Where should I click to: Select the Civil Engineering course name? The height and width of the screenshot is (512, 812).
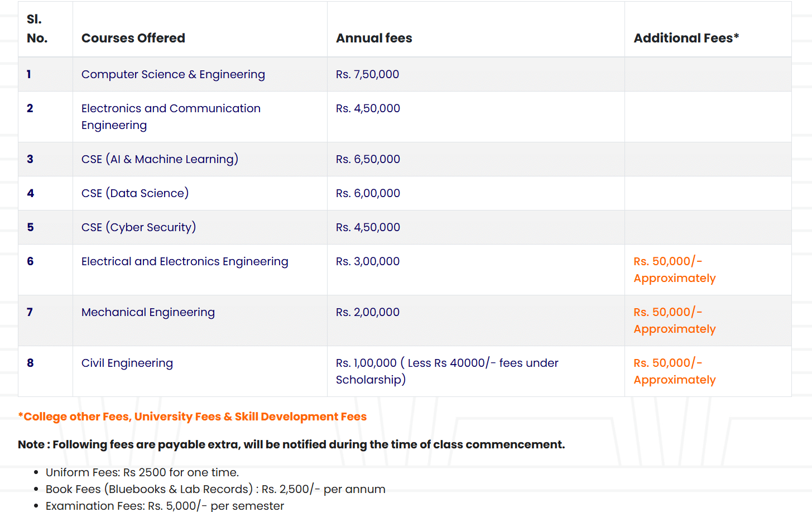click(x=127, y=363)
